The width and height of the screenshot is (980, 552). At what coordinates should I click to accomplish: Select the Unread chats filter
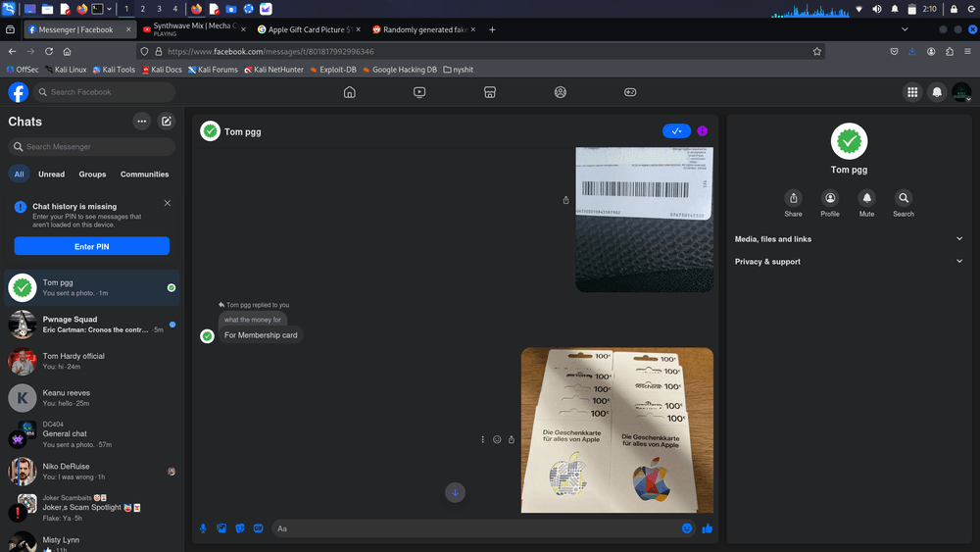tap(51, 174)
